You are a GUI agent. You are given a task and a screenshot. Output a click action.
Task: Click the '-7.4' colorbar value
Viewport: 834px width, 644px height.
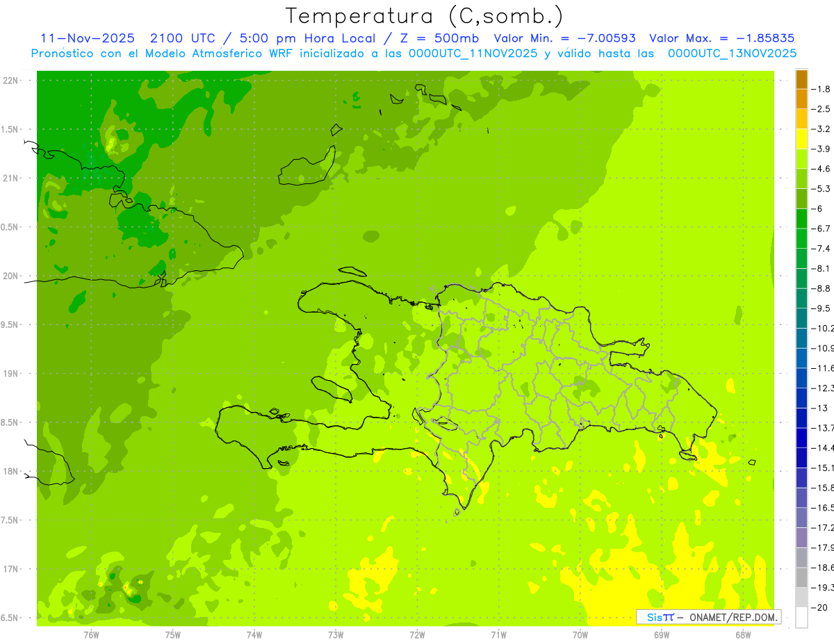pos(821,249)
